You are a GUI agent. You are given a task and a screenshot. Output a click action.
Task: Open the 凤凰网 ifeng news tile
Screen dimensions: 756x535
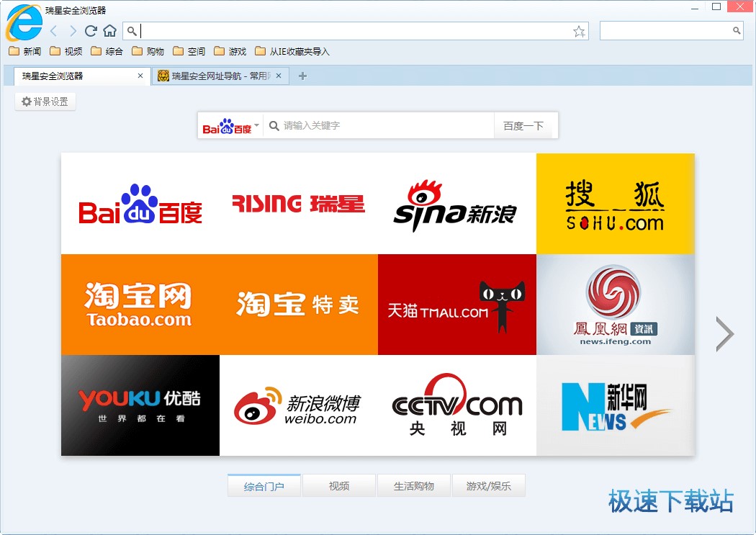point(616,305)
